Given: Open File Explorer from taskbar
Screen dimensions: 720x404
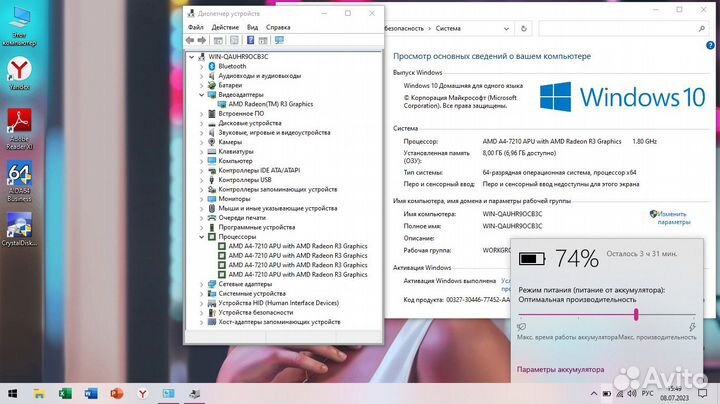Looking at the screenshot, I should click(39, 393).
